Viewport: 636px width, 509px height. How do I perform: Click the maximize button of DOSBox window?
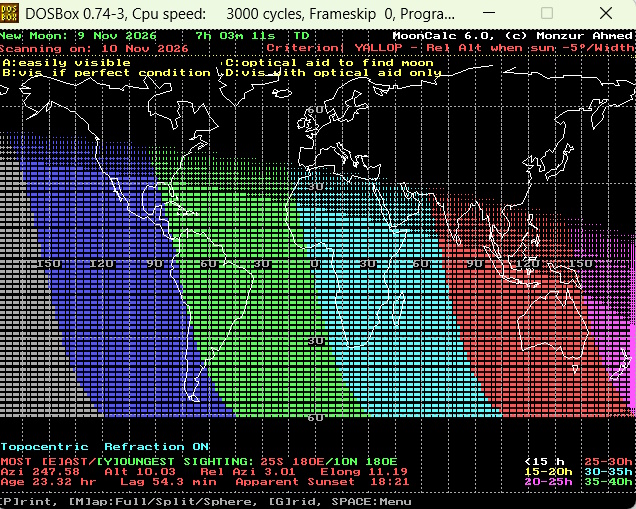547,13
